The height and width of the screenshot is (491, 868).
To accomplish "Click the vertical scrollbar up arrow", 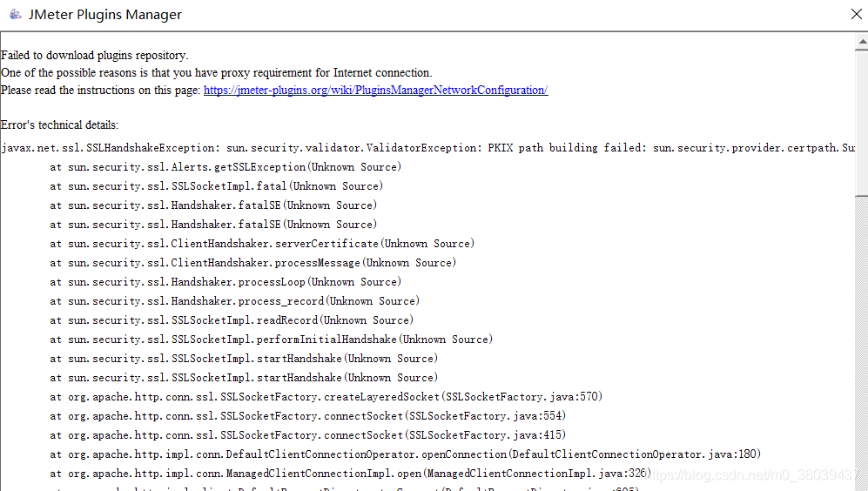I will pyautogui.click(x=862, y=42).
